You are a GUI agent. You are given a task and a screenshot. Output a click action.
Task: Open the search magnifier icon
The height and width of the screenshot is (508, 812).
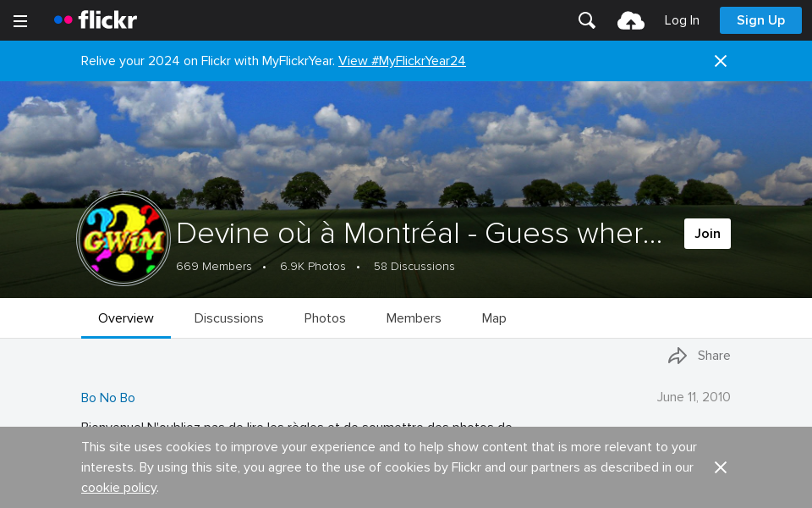[x=587, y=20]
